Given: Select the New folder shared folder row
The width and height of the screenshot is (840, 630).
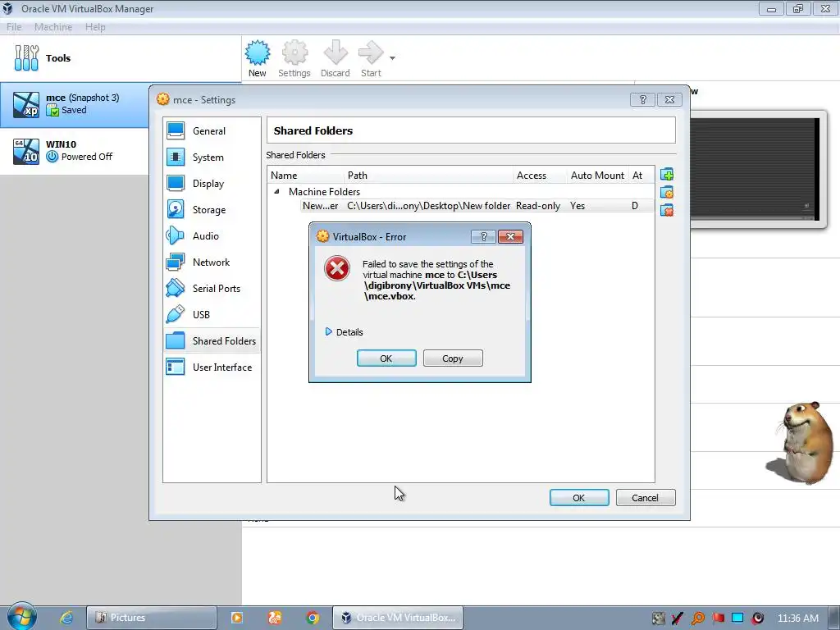Looking at the screenshot, I should pyautogui.click(x=477, y=206).
